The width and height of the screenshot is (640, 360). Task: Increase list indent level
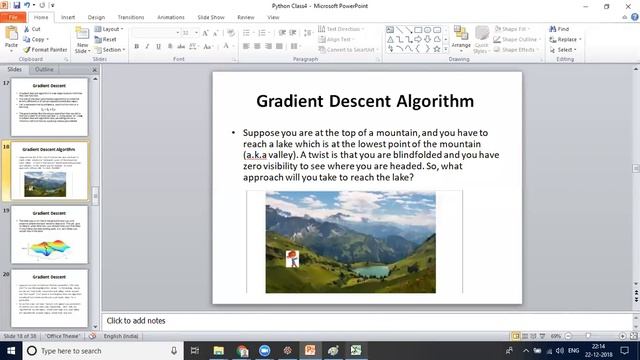[293, 33]
